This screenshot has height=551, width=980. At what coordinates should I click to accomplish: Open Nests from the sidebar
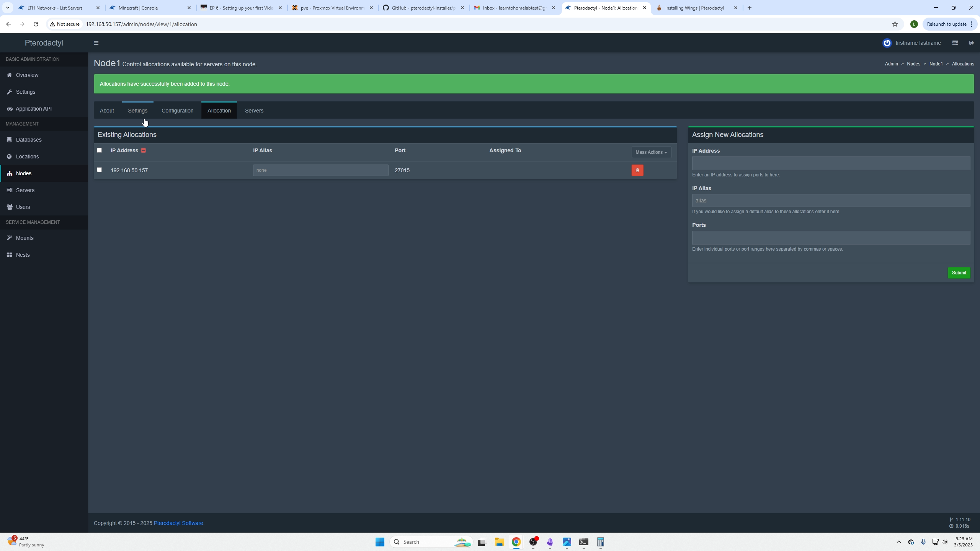tap(23, 255)
